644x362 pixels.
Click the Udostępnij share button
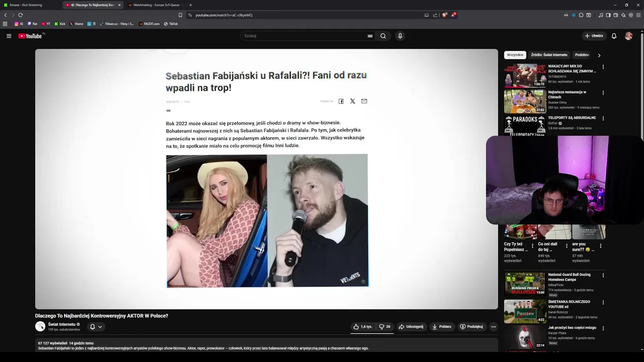[411, 326]
